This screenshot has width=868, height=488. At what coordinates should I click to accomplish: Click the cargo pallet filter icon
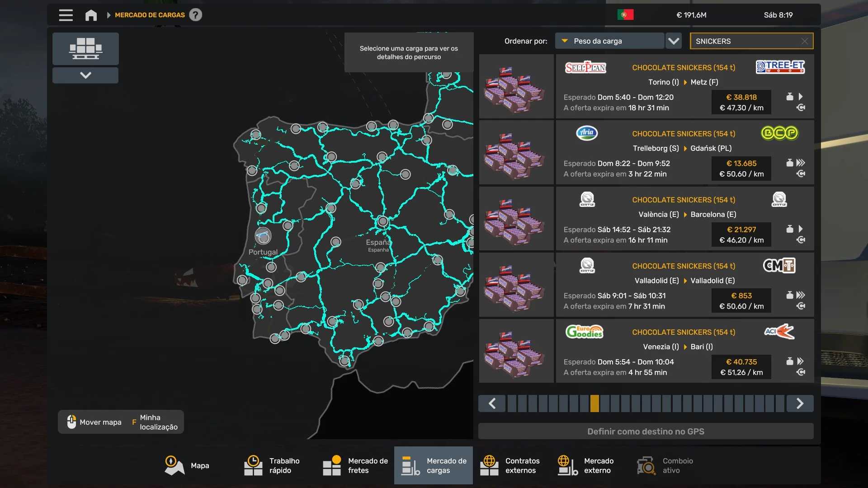tap(85, 48)
